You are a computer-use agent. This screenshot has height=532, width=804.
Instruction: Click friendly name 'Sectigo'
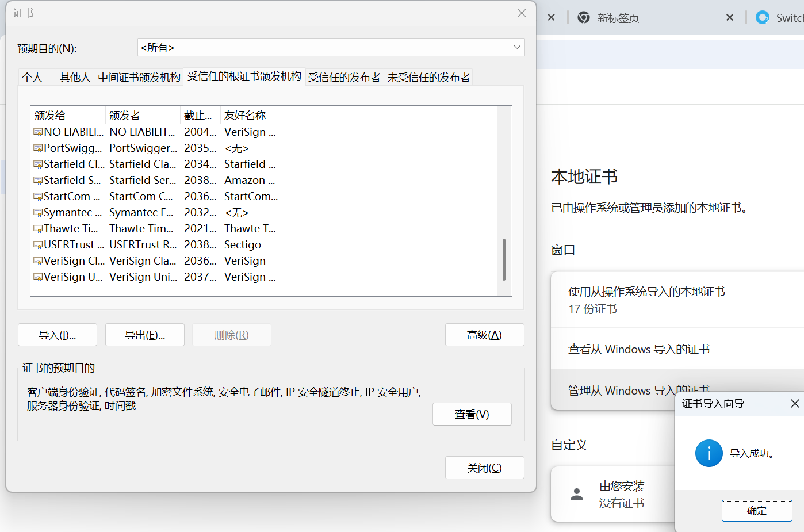tap(242, 245)
